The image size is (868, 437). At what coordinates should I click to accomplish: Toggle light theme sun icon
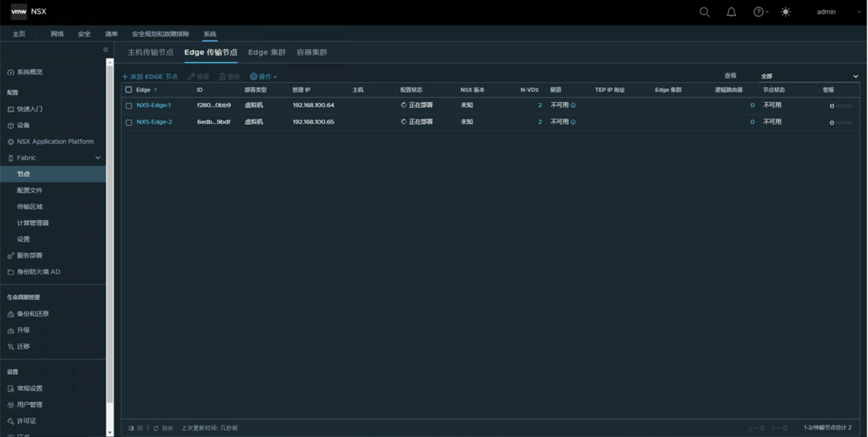coord(786,12)
